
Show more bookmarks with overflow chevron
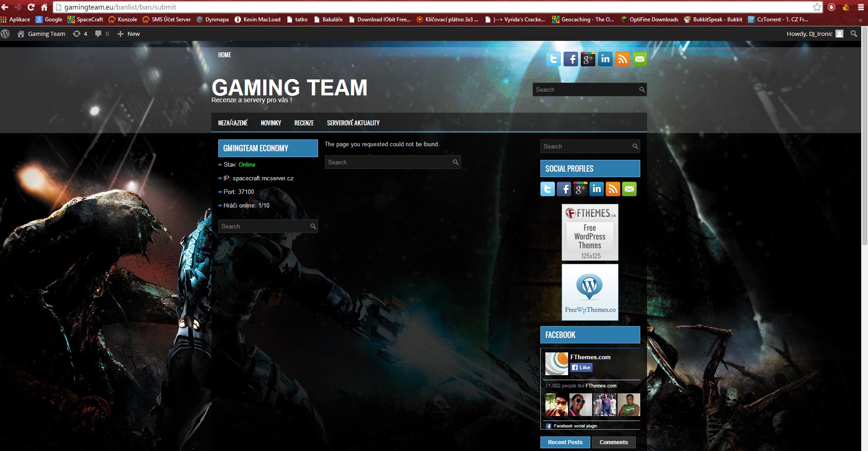point(860,20)
